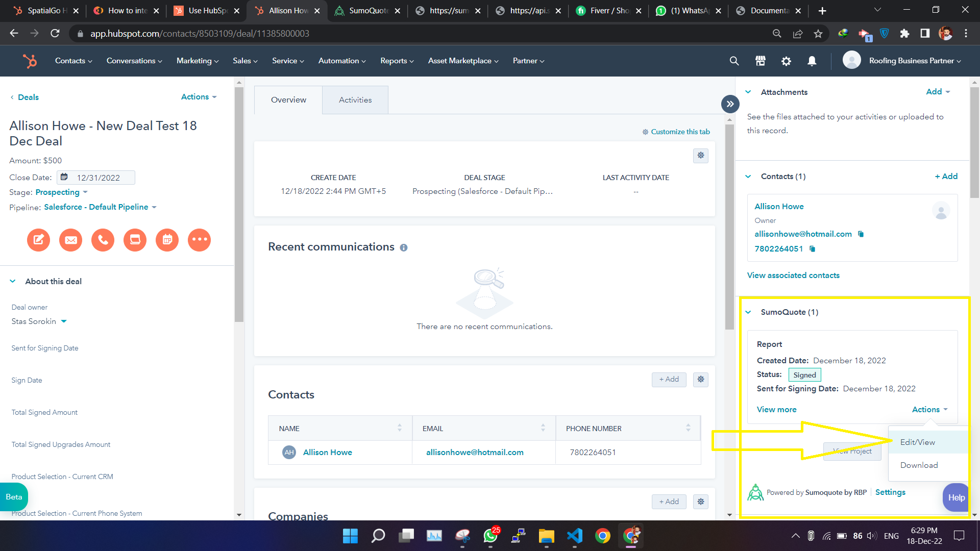The image size is (980, 551).
Task: Open WhatsApp from the taskbar
Action: tap(491, 536)
